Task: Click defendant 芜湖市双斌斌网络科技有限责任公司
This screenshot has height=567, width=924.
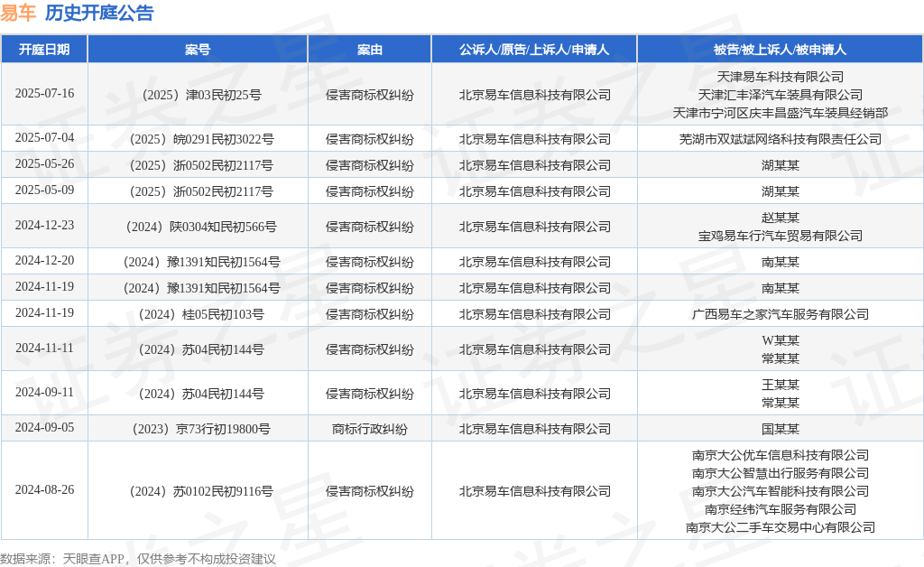Action: (x=781, y=139)
